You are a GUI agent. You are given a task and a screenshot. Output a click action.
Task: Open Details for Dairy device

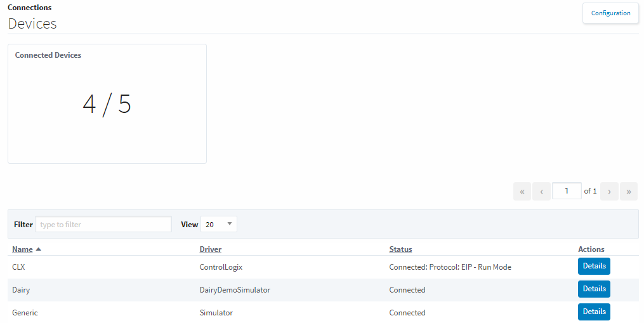(x=594, y=289)
